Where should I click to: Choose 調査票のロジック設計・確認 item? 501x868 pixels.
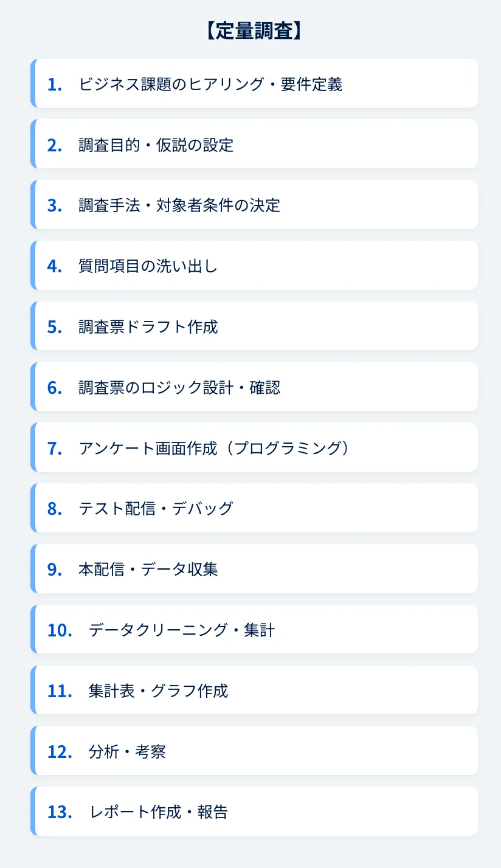[x=179, y=387]
